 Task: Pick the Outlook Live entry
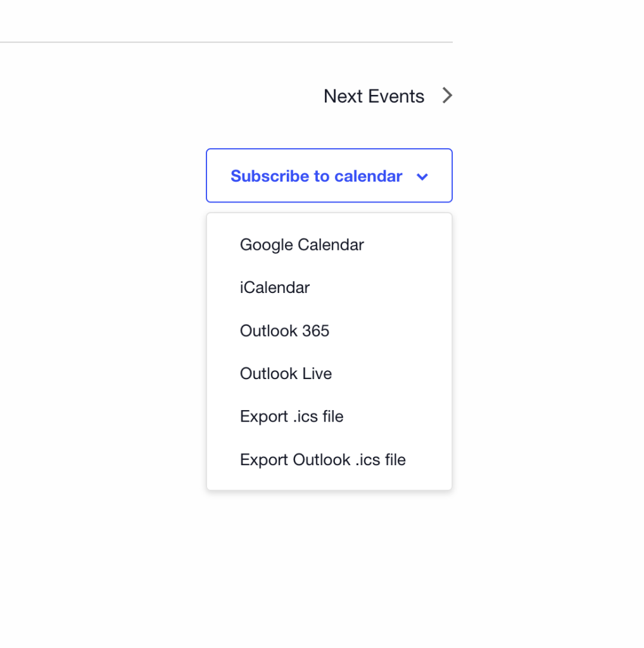(x=286, y=374)
